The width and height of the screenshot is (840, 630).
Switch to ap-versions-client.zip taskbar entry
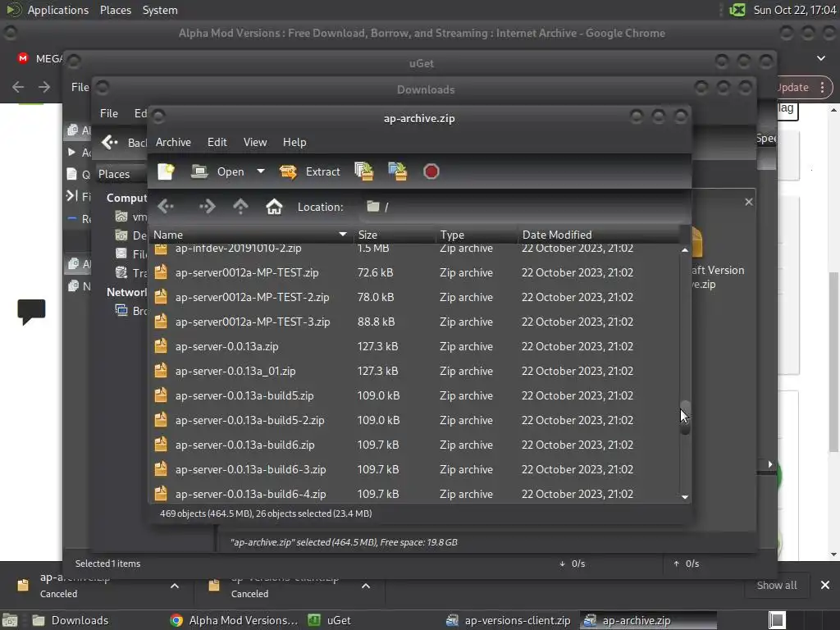click(509, 620)
